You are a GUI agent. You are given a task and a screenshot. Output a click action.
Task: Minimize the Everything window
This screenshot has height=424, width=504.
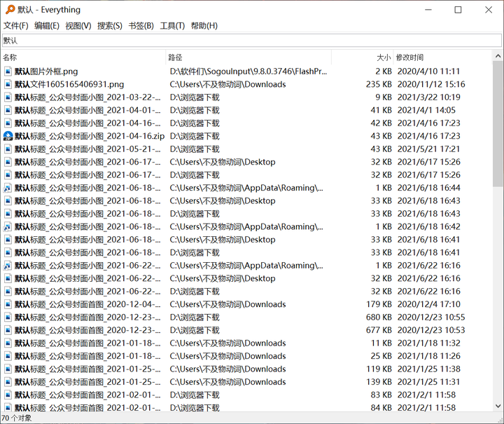pos(428,10)
